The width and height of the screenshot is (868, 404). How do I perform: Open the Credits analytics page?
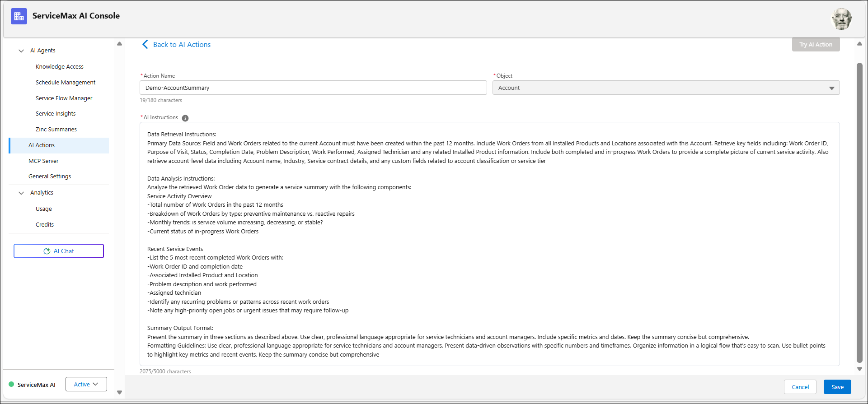[45, 225]
